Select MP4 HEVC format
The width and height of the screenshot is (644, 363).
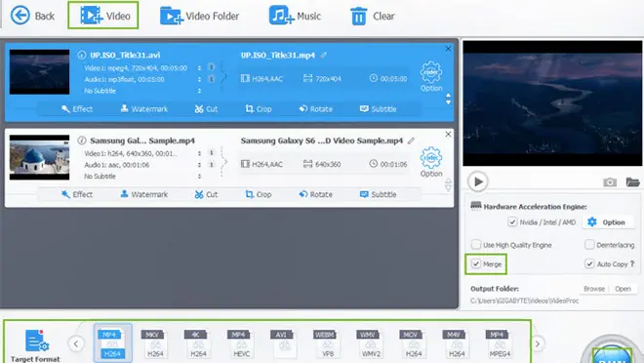242,343
